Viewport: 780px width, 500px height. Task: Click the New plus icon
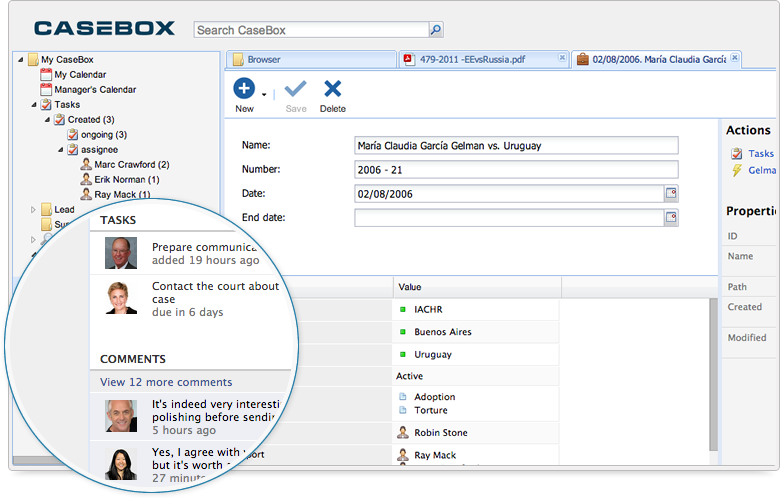point(244,89)
